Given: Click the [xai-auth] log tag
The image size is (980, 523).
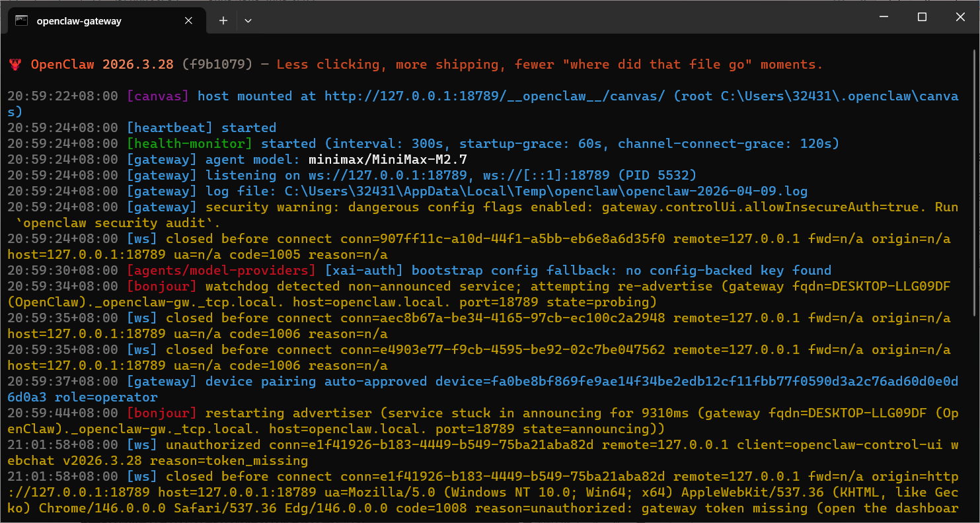Looking at the screenshot, I should (x=363, y=271).
